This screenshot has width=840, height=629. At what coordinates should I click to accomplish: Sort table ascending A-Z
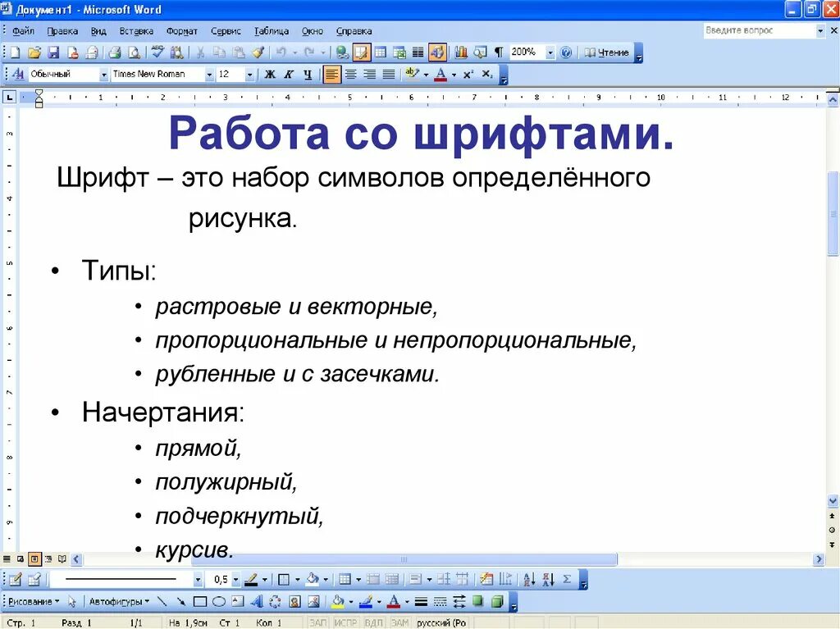(x=529, y=579)
